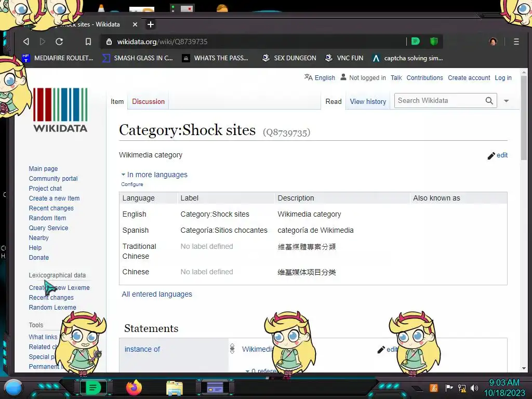Click Create a new Item

54,198
